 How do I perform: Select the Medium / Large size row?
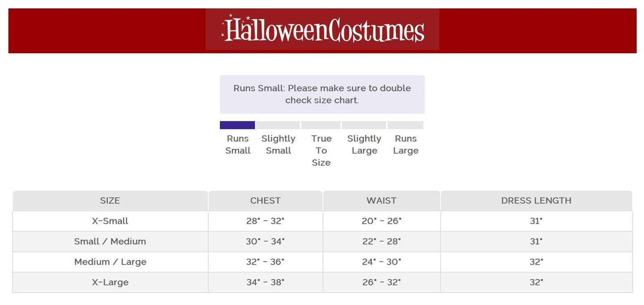(110, 262)
